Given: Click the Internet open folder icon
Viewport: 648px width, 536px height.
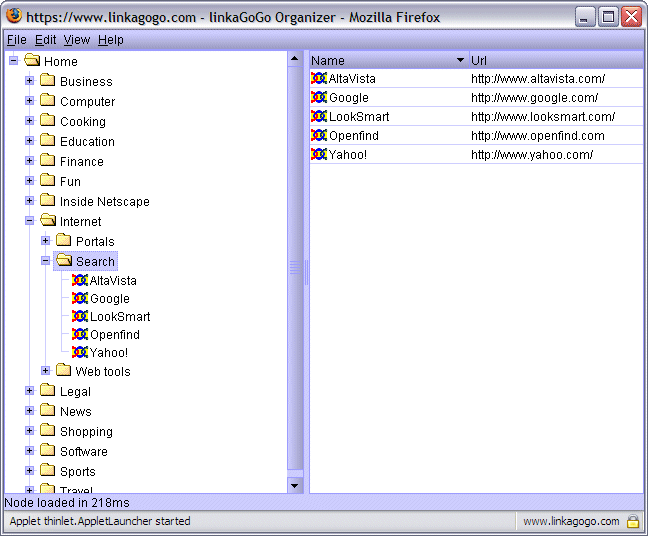Looking at the screenshot, I should [x=48, y=220].
